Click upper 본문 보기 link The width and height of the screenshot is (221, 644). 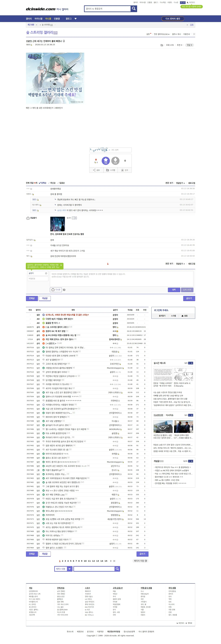169,183
